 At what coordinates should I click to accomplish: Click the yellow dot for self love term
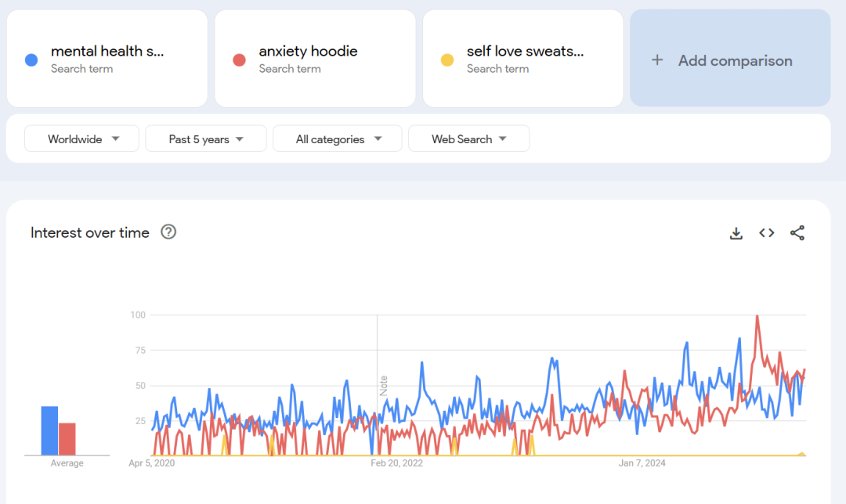coord(447,59)
